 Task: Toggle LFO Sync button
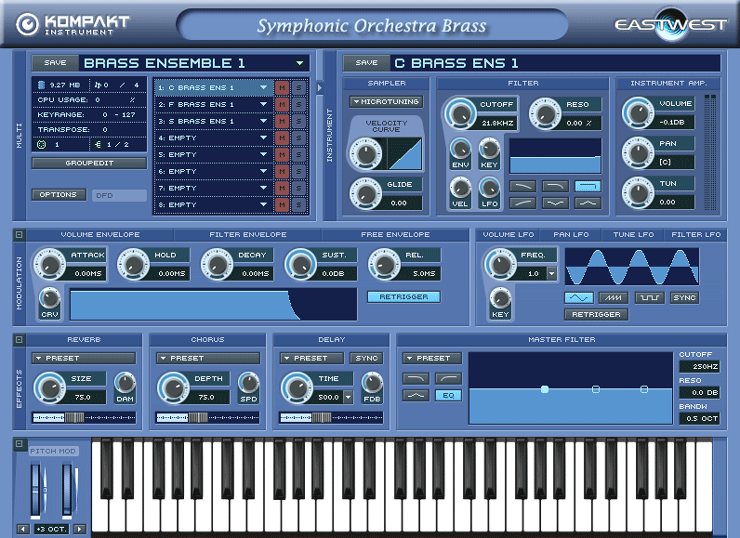pyautogui.click(x=684, y=298)
